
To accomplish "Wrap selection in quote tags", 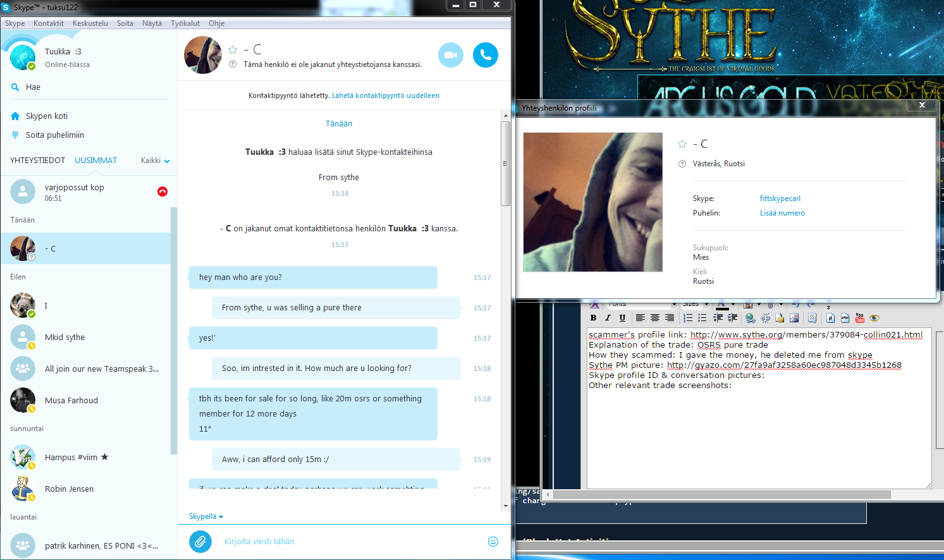I will 812,318.
